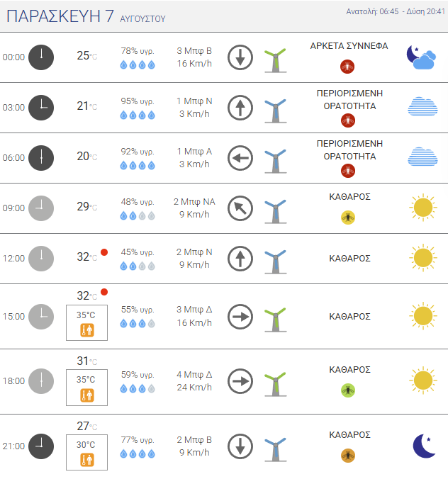448x479 pixels.
Task: Click the fog cloud icon at 03:00
Action: (x=422, y=106)
